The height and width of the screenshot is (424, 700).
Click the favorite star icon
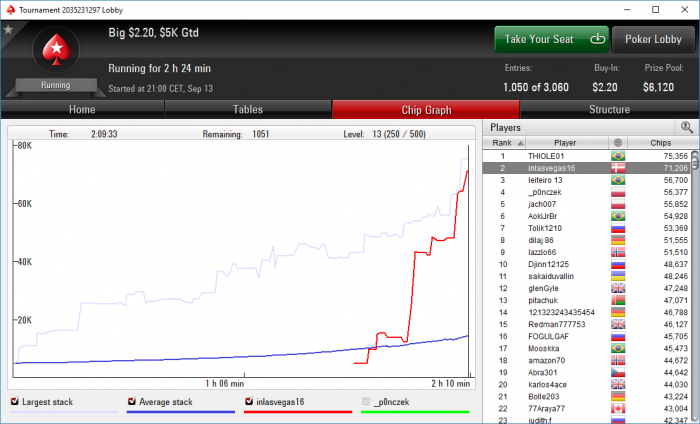pos(8,29)
